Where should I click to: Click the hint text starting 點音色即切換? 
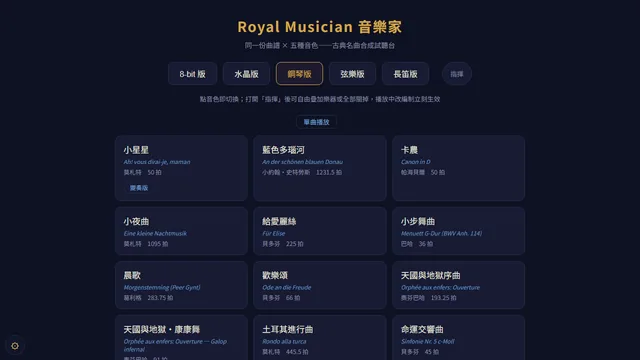tap(320, 99)
